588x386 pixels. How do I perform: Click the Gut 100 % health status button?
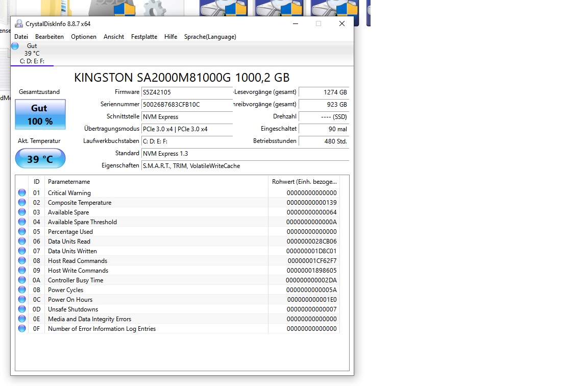(x=40, y=114)
